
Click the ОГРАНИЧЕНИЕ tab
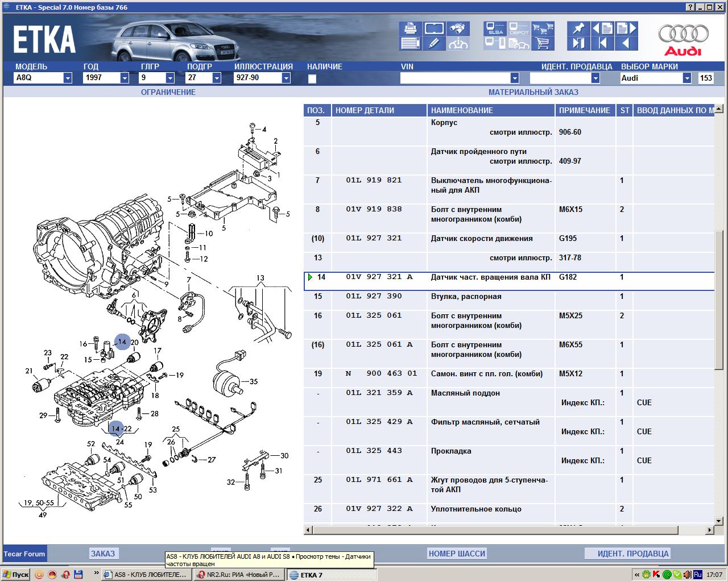168,92
